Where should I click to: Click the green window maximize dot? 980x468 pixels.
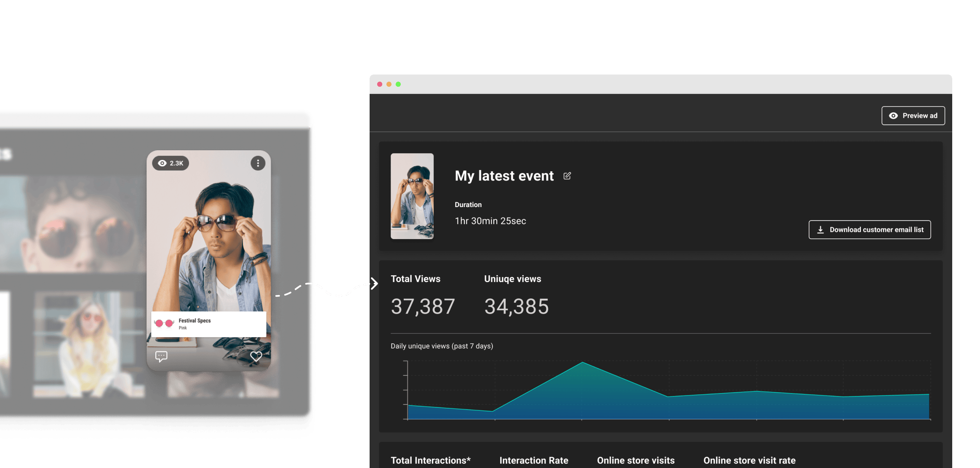click(x=398, y=84)
